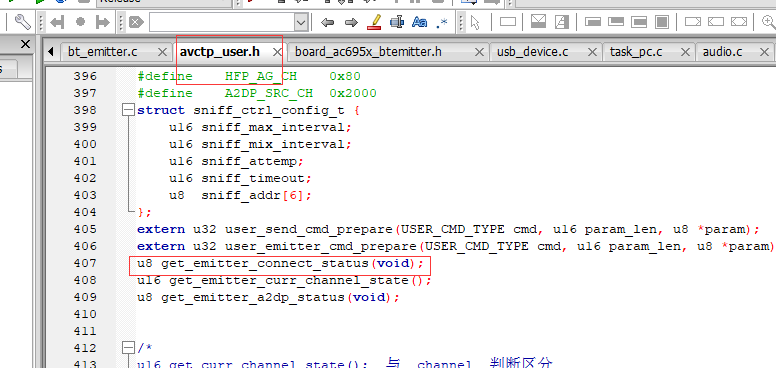The image size is (776, 368).
Task: Click the bottom-right filled rectangle layout icon
Action: click(592, 22)
